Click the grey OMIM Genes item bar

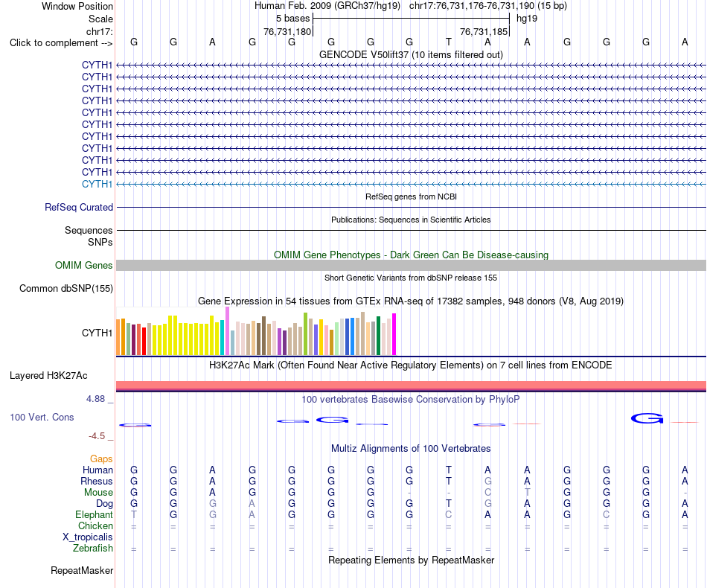click(x=411, y=265)
